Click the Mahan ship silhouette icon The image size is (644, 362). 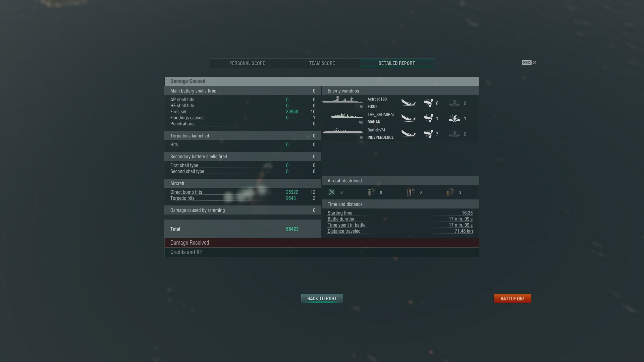[346, 115]
